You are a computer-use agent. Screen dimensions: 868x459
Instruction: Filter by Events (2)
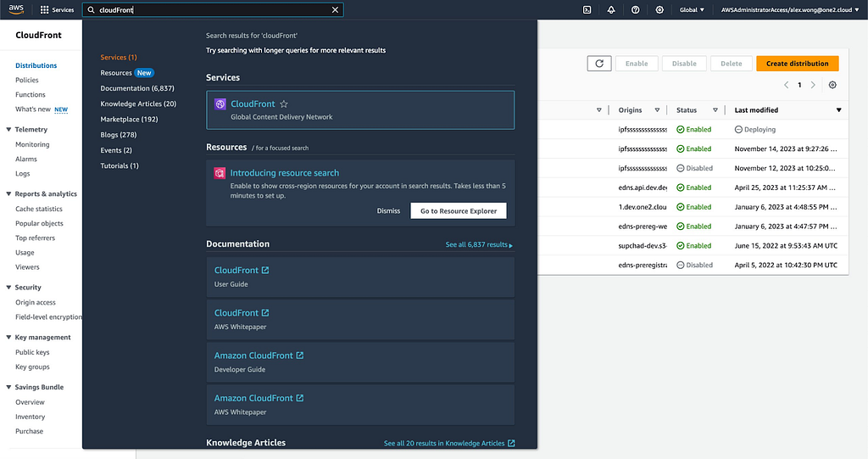click(x=116, y=150)
